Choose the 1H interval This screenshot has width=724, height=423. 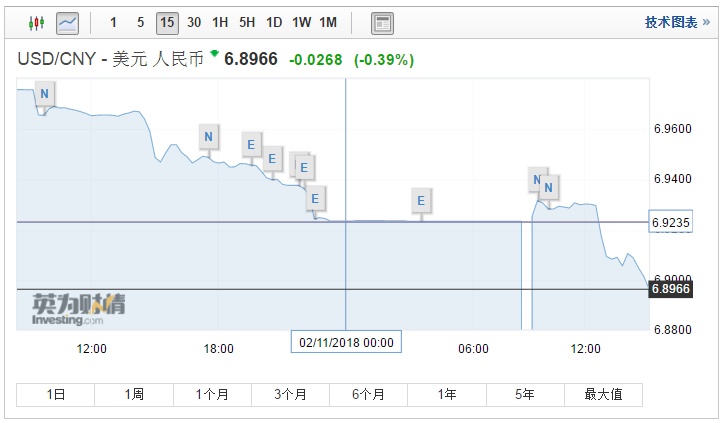(220, 22)
